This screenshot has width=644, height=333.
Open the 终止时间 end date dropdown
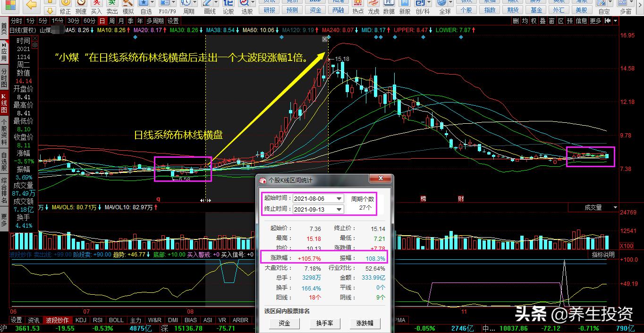pyautogui.click(x=339, y=209)
